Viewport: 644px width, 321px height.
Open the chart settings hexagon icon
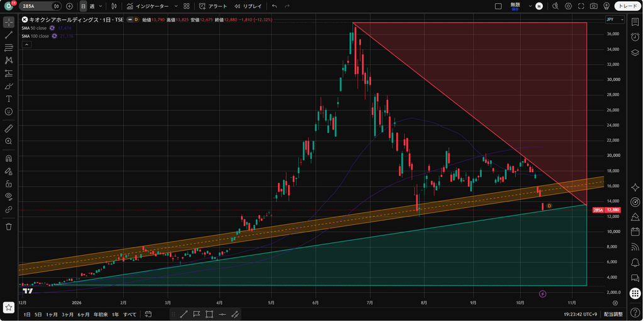pyautogui.click(x=569, y=6)
